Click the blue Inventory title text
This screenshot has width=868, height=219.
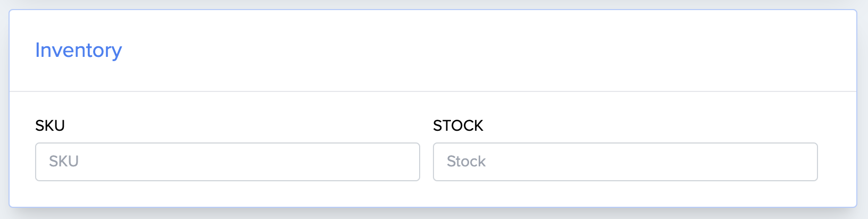tap(79, 50)
